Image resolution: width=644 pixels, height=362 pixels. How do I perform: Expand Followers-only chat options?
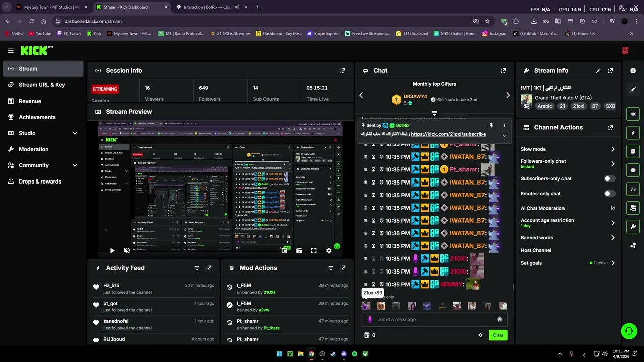613,164
